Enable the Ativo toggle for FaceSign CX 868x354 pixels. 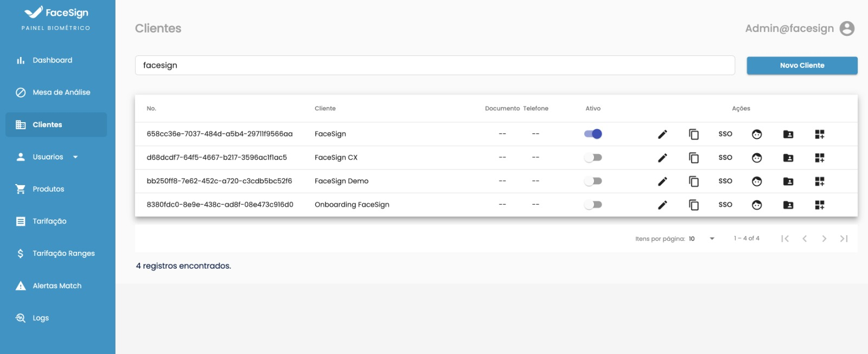(x=593, y=157)
